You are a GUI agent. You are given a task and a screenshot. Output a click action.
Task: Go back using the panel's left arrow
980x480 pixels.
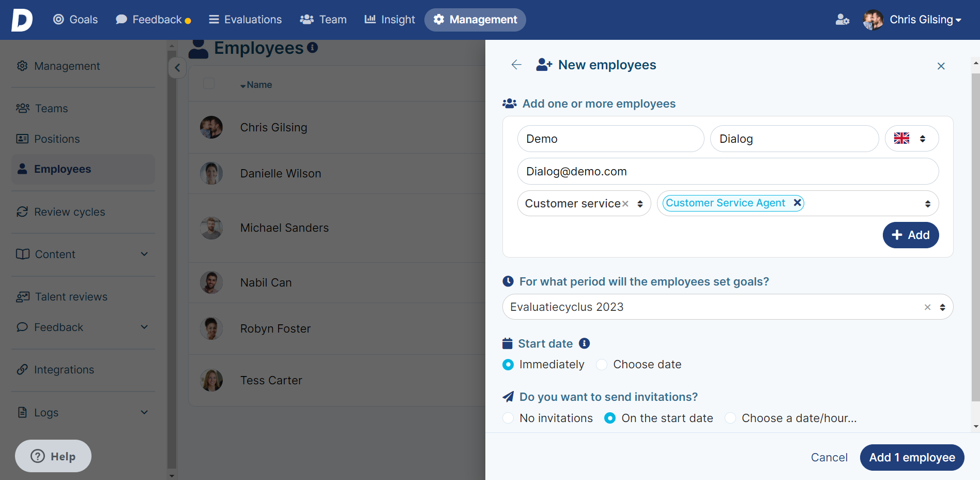click(516, 65)
